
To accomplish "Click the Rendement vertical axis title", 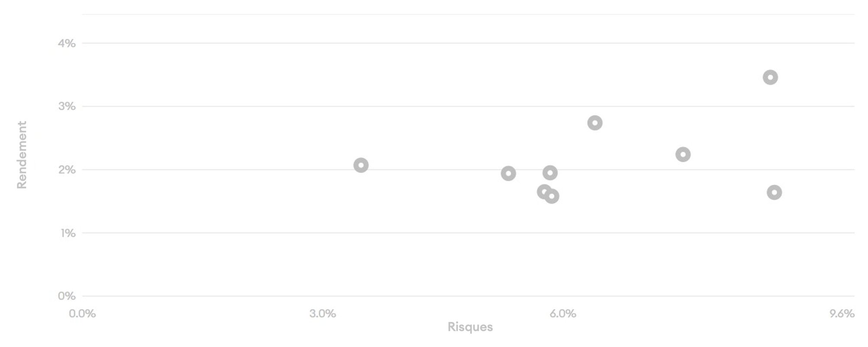I will coord(22,155).
